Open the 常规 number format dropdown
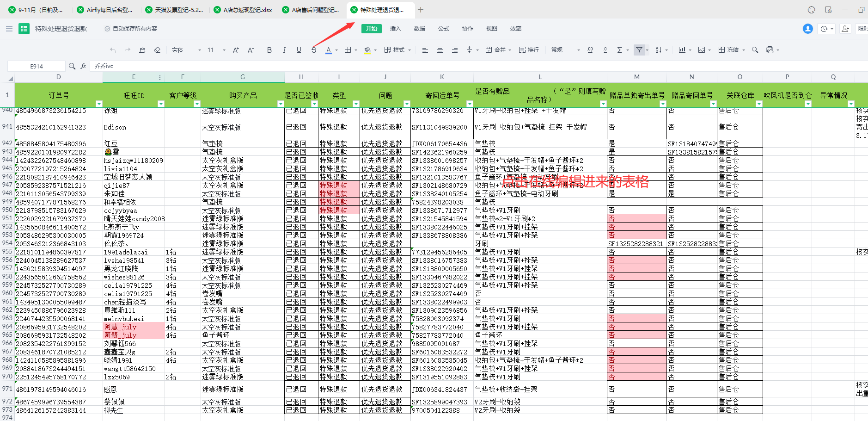868x421 pixels. [x=566, y=50]
